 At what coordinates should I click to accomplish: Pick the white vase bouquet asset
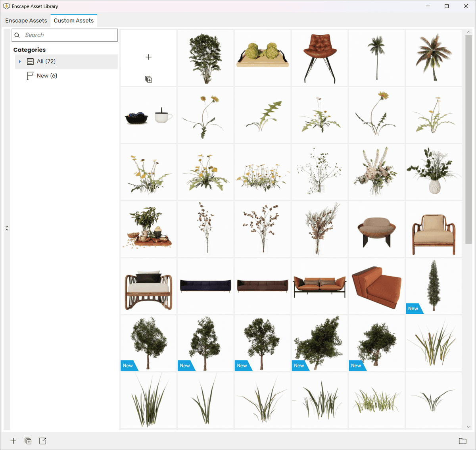point(434,172)
